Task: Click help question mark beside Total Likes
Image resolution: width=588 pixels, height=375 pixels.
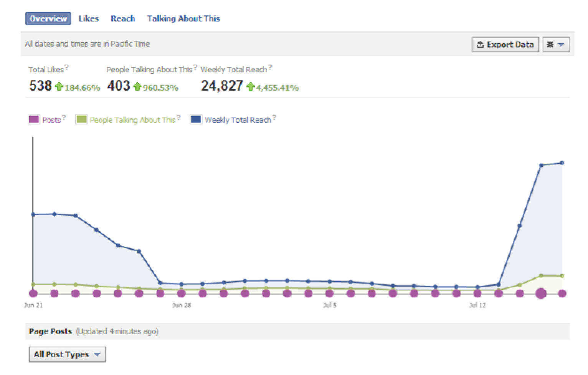Action: coord(67,67)
